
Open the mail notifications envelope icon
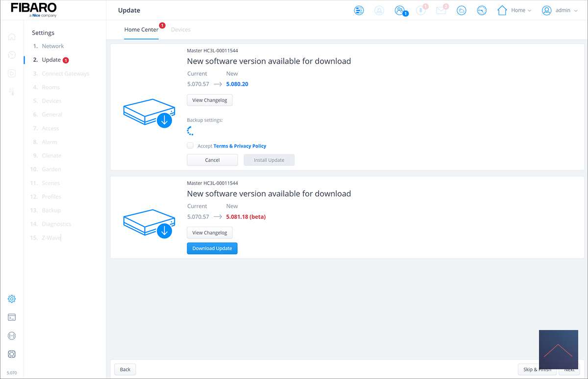[x=441, y=10]
